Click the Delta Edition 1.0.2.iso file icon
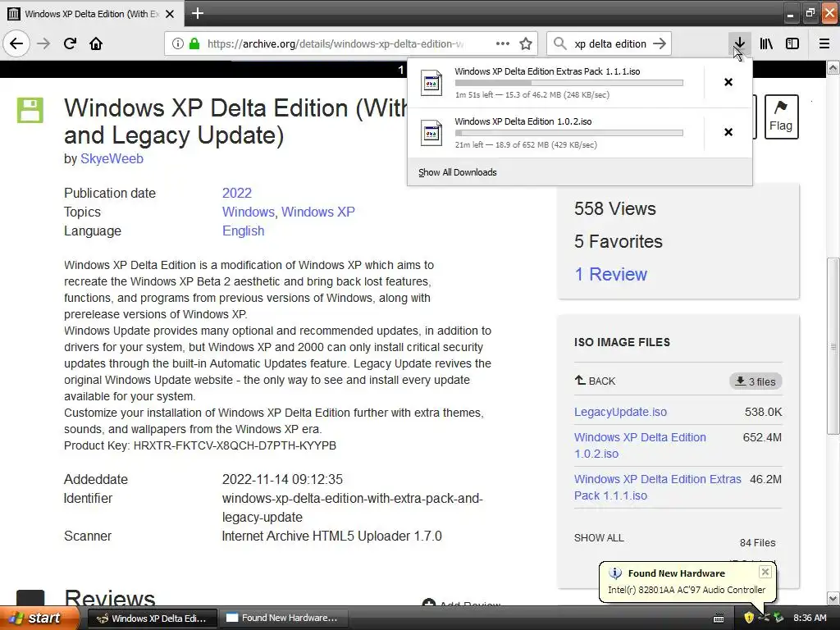This screenshot has width=840, height=630. tap(431, 133)
